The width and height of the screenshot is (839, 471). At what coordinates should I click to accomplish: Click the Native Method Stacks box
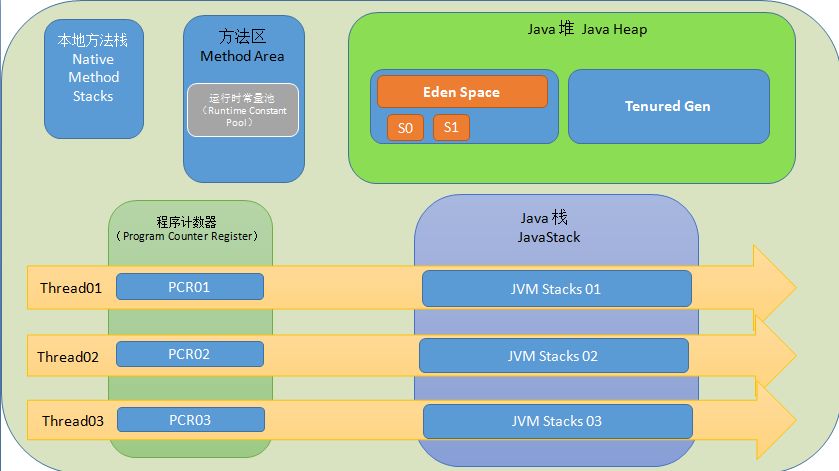(x=94, y=79)
